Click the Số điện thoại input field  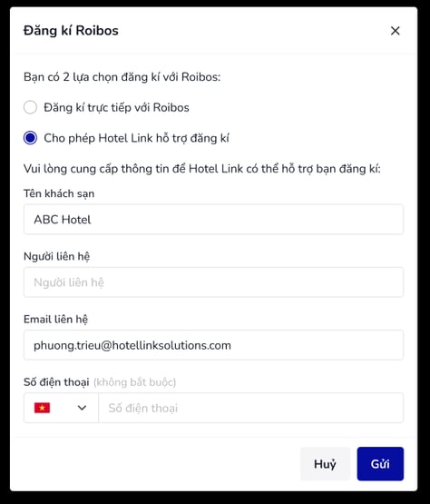(x=250, y=408)
